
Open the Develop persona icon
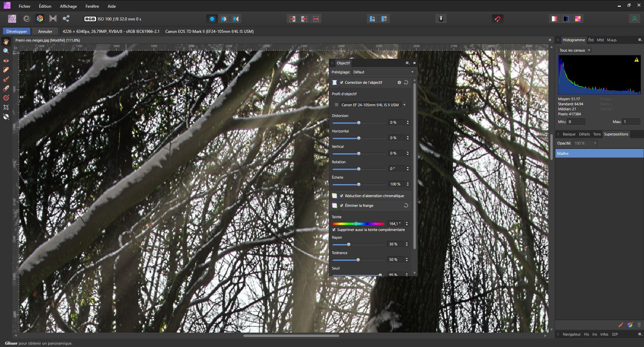click(x=40, y=19)
